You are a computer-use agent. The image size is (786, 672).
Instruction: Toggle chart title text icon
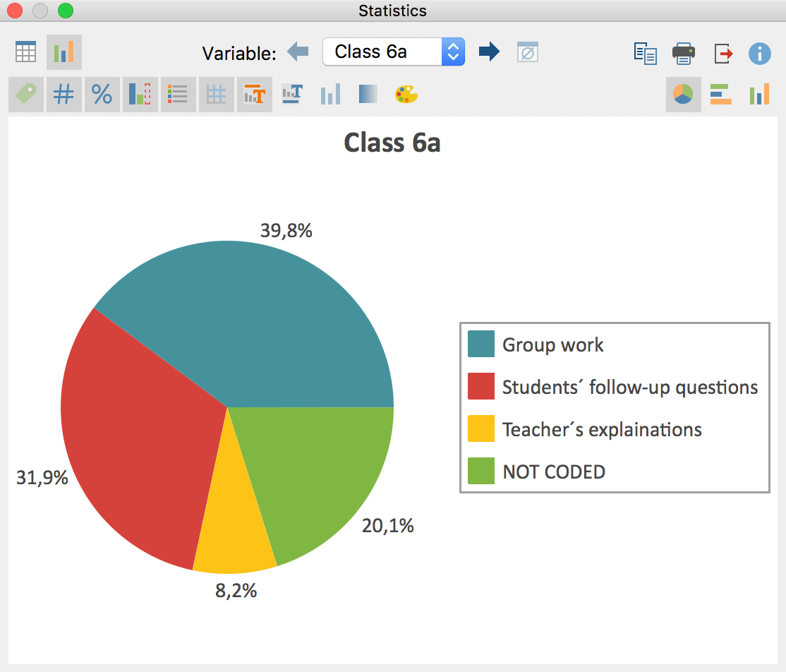255,95
